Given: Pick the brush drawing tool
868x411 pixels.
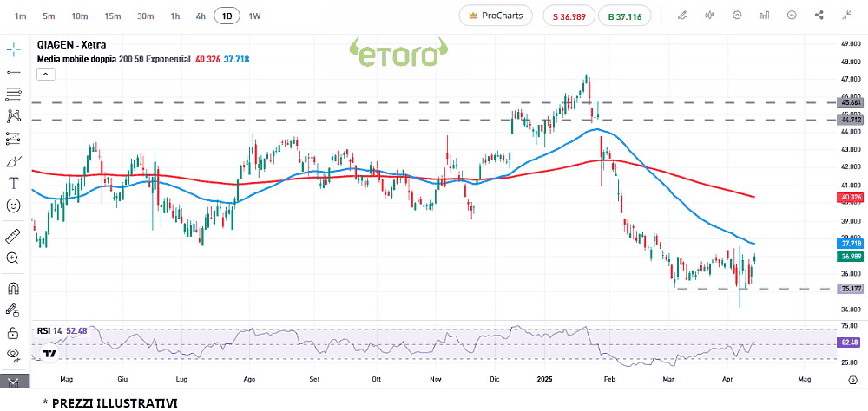Looking at the screenshot, I should point(13,161).
